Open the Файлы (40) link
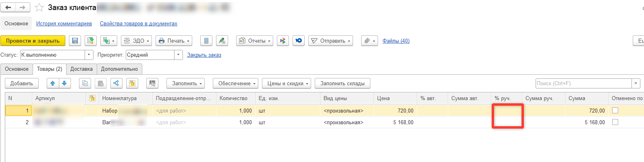 [x=396, y=41]
